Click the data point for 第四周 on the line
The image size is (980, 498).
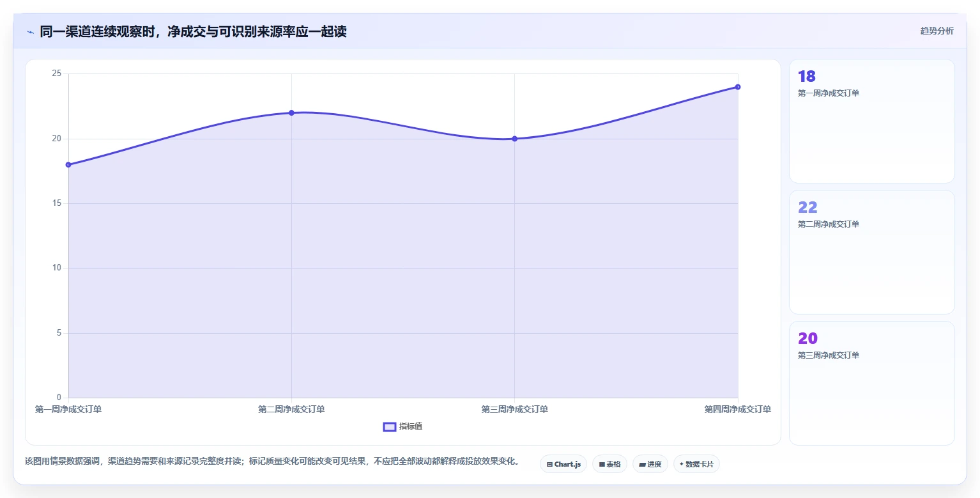[738, 87]
